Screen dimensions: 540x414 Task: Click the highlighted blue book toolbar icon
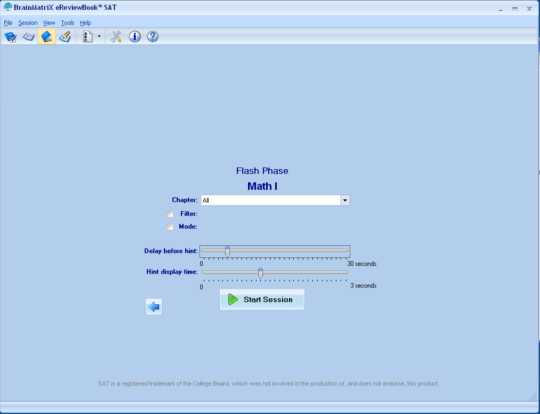pyautogui.click(x=47, y=37)
